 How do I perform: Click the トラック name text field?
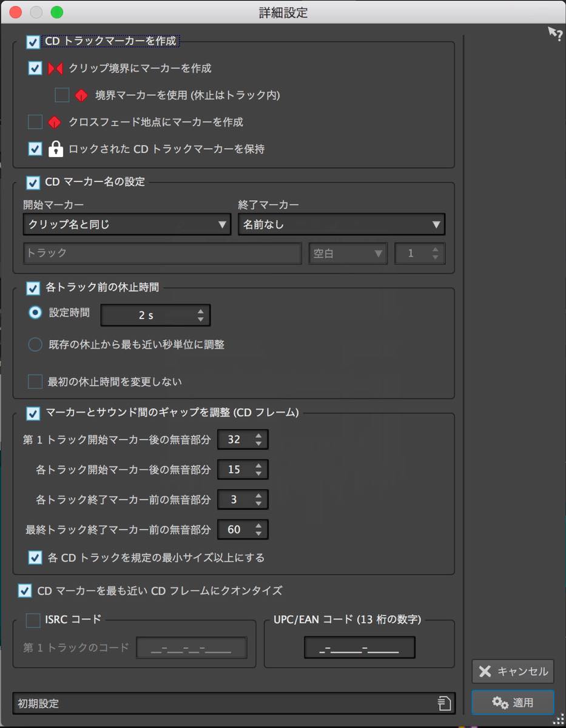tap(163, 254)
